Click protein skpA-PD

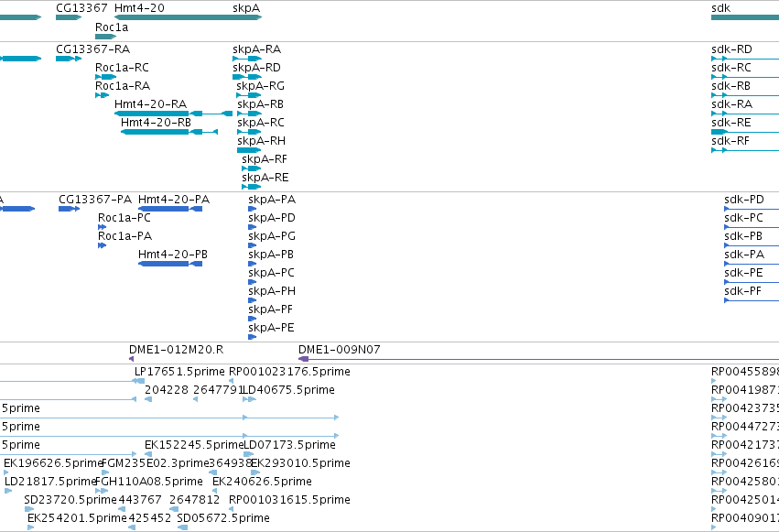pos(272,218)
